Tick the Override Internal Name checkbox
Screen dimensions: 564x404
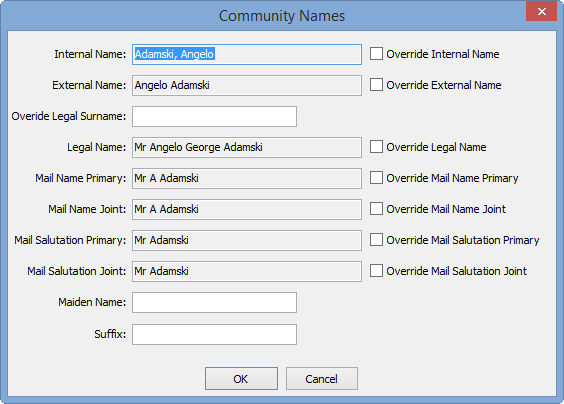(376, 54)
